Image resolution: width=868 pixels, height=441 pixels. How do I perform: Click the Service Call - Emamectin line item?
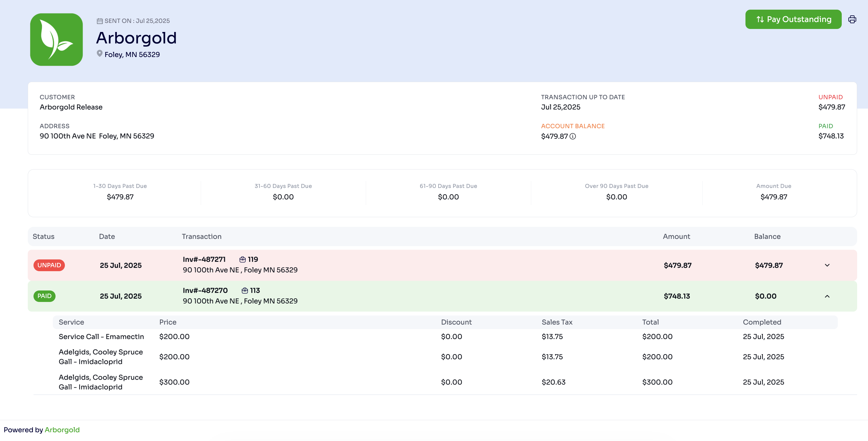click(101, 337)
